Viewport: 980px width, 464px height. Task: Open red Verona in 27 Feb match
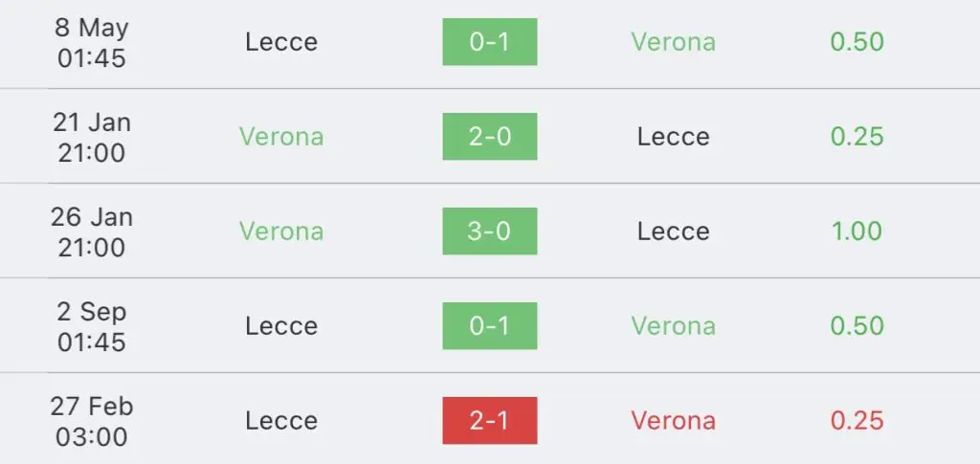click(673, 420)
